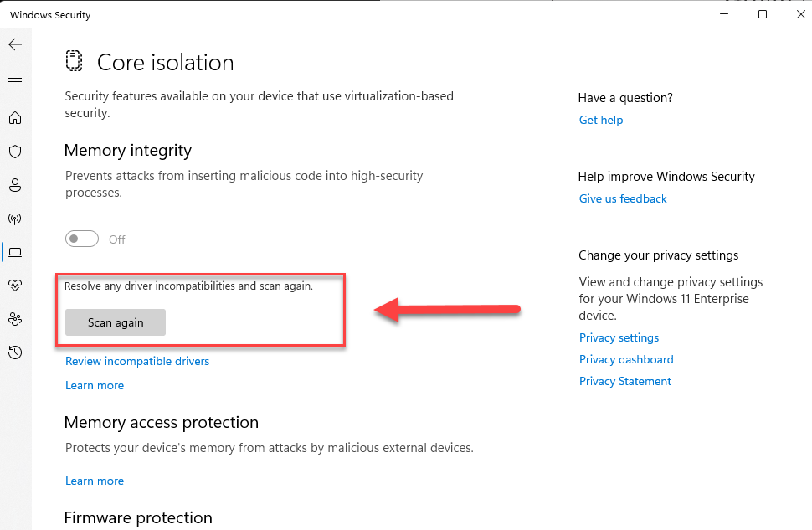Go back using the arrow button
The height and width of the screenshot is (530, 812).
15,44
